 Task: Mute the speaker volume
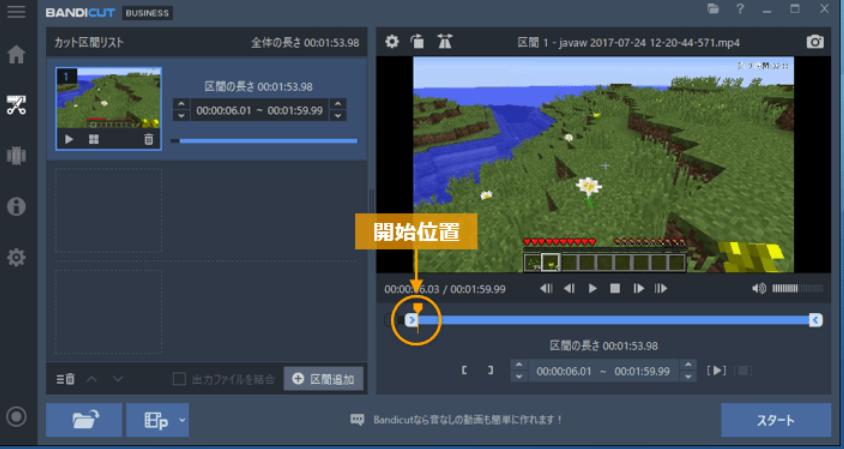[759, 289]
